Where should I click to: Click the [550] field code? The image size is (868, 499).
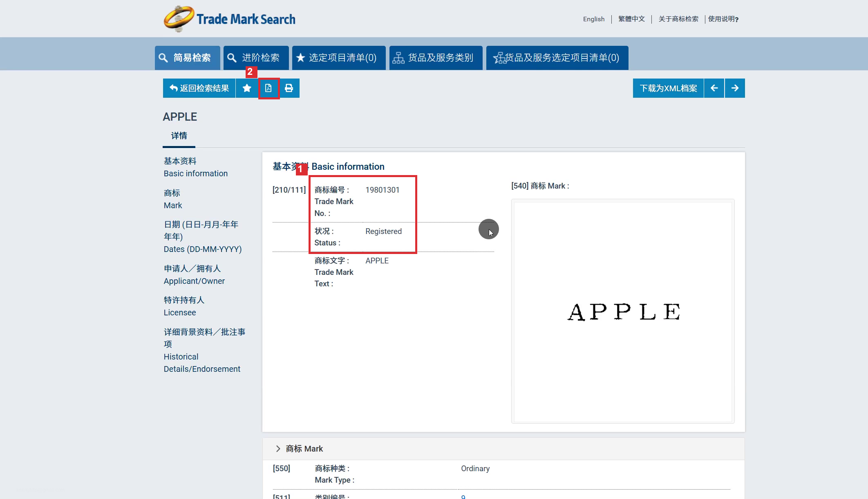pyautogui.click(x=282, y=468)
